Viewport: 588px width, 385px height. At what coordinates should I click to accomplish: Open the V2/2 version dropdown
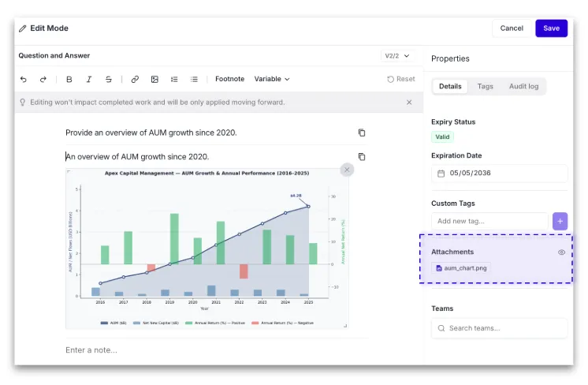[397, 56]
